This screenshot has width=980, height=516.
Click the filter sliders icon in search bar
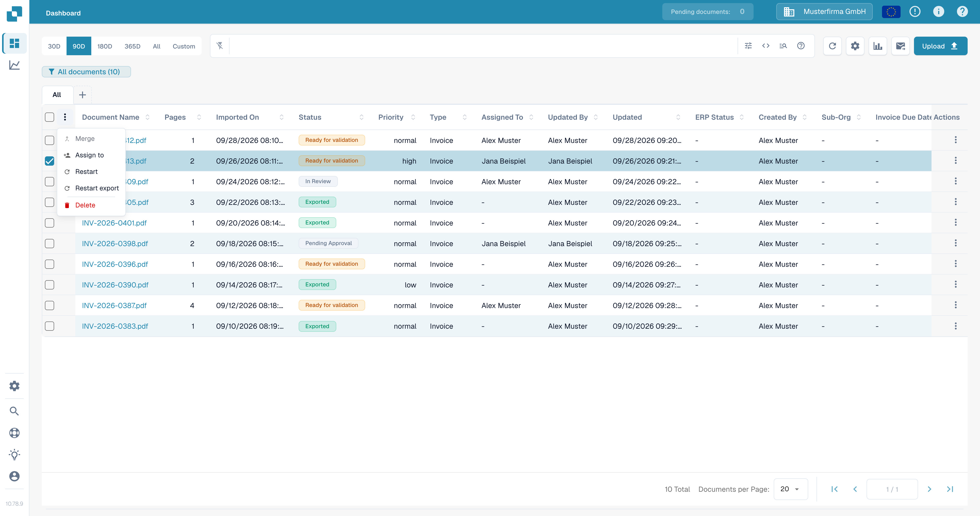748,46
